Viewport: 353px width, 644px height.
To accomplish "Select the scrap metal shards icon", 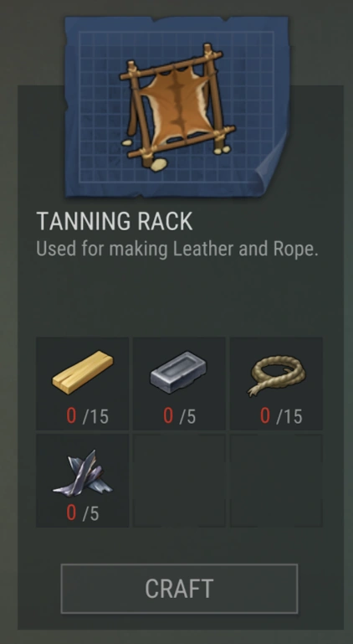I will [83, 474].
